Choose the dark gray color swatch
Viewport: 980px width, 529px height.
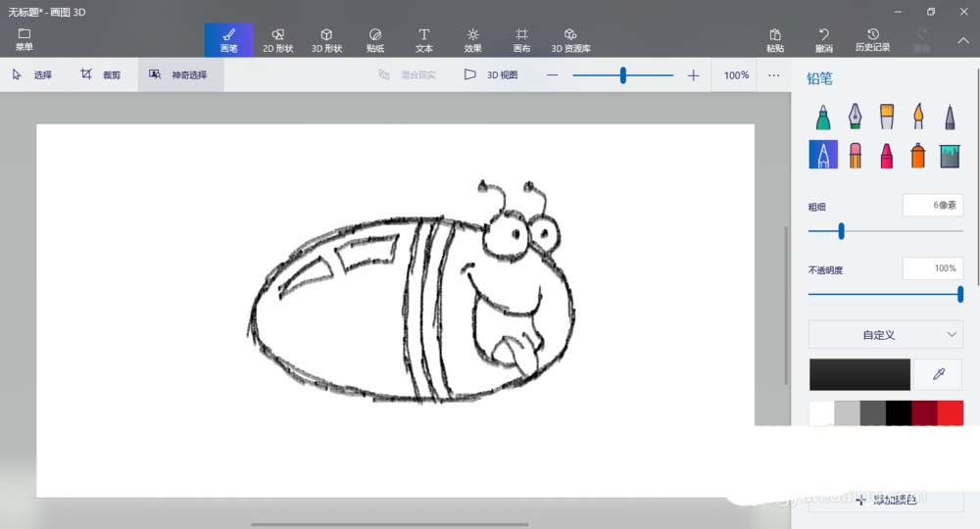[872, 413]
